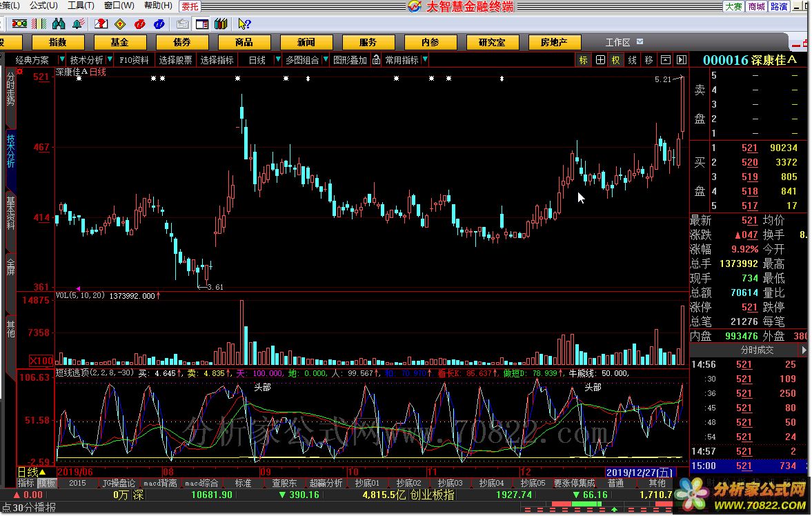Click the 路演 title bar button

[x=779, y=6]
